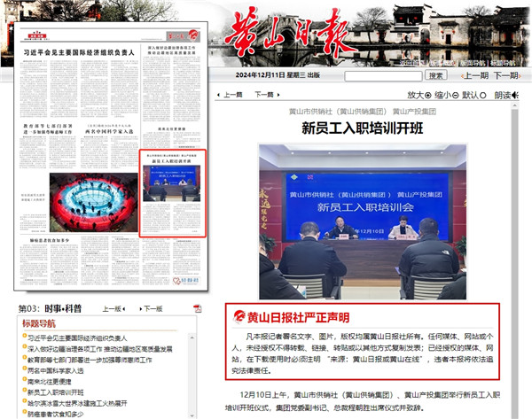Click the page label 第03: 时事•科普
Screen dimensions: 532x419
(x=50, y=308)
